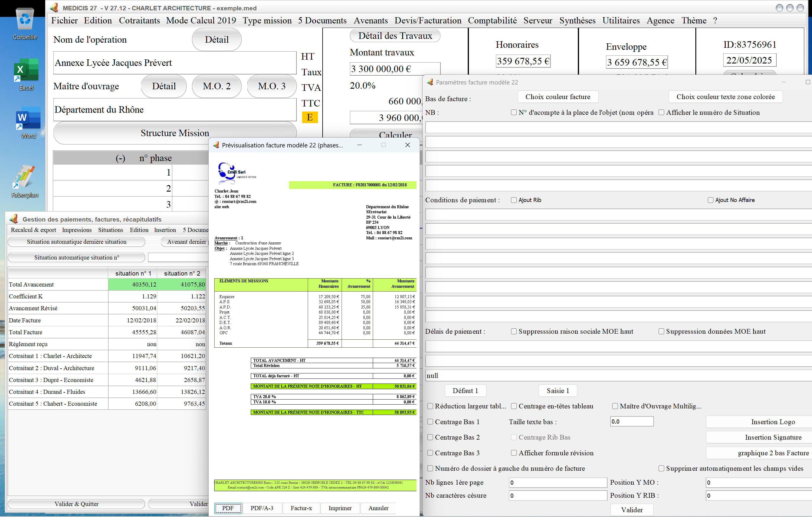Image resolution: width=812 pixels, height=517 pixels.
Task: Open the Devis/Facturation menu
Action: click(428, 20)
